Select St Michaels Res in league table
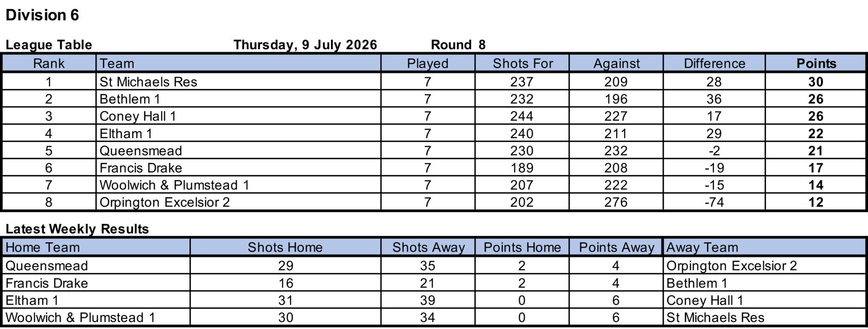Screen dimensions: 868x329 click(148, 82)
